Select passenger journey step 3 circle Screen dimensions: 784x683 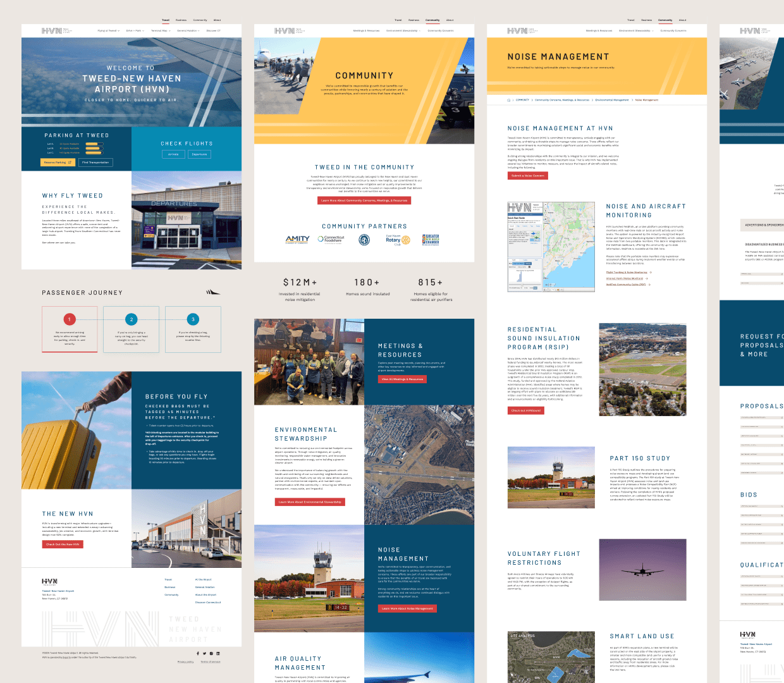pos(193,319)
